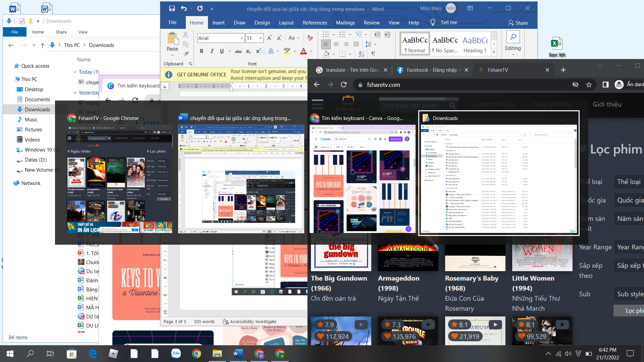Viewport: 644px width, 362px height.
Task: Click Decrease Indent icon in Word
Action: pyautogui.click(x=377, y=35)
